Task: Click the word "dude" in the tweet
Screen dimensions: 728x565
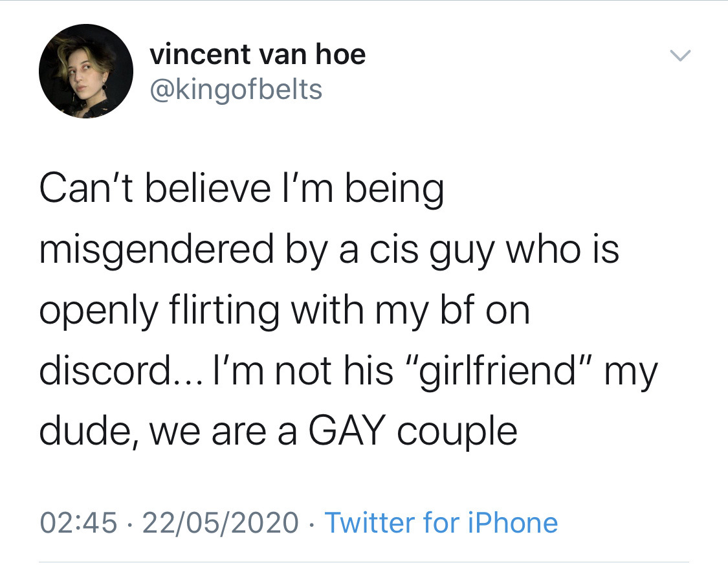Action: tap(82, 432)
